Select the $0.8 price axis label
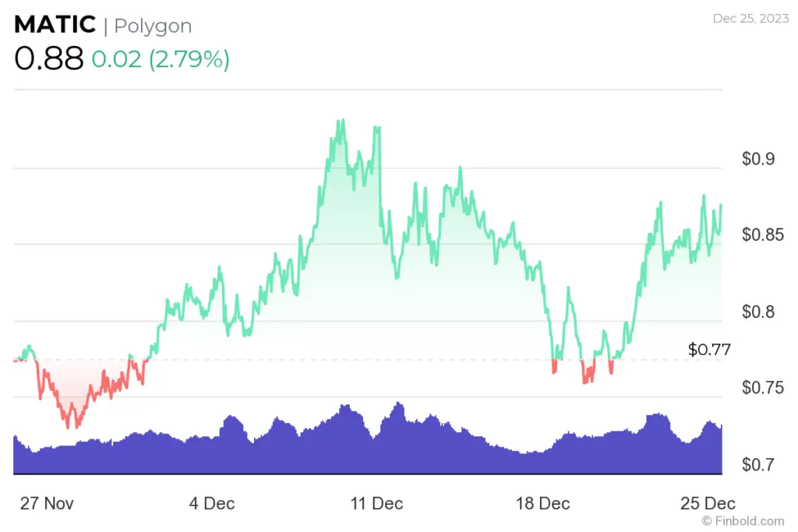This screenshot has height=532, width=798. pyautogui.click(x=758, y=312)
